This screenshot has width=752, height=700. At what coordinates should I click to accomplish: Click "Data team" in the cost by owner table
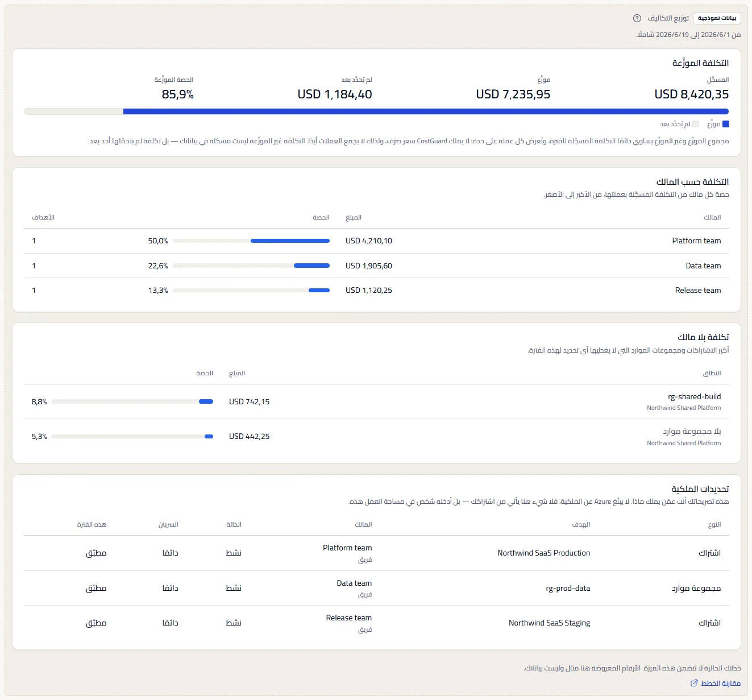tap(703, 266)
